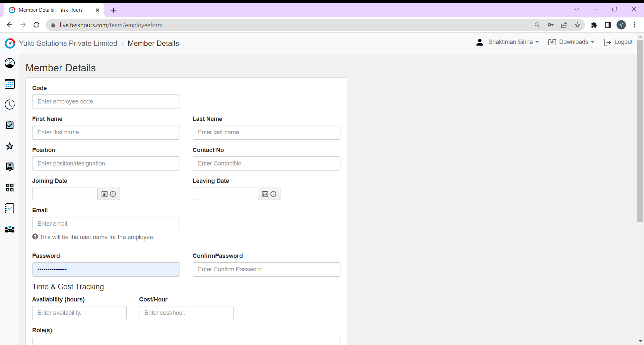Open the star favorites icon in sidebar
644x345 pixels.
click(10, 146)
